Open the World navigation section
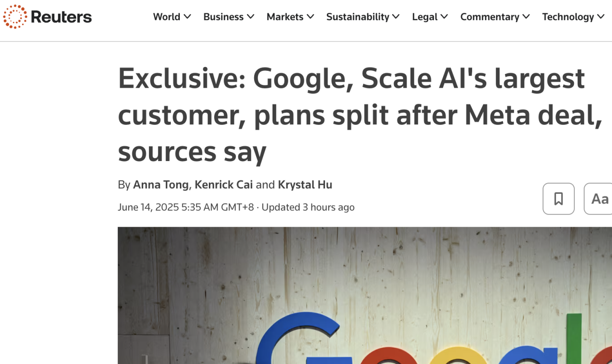 166,17
